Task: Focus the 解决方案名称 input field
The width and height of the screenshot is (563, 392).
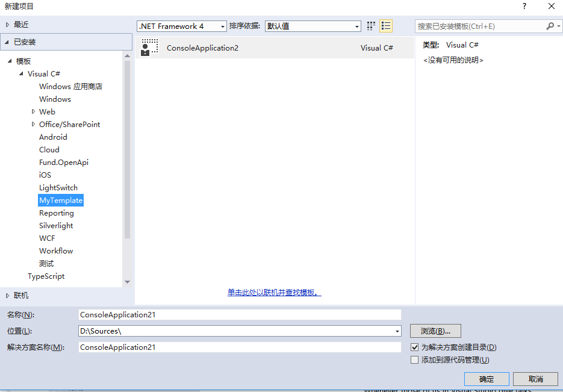Action: click(x=240, y=347)
